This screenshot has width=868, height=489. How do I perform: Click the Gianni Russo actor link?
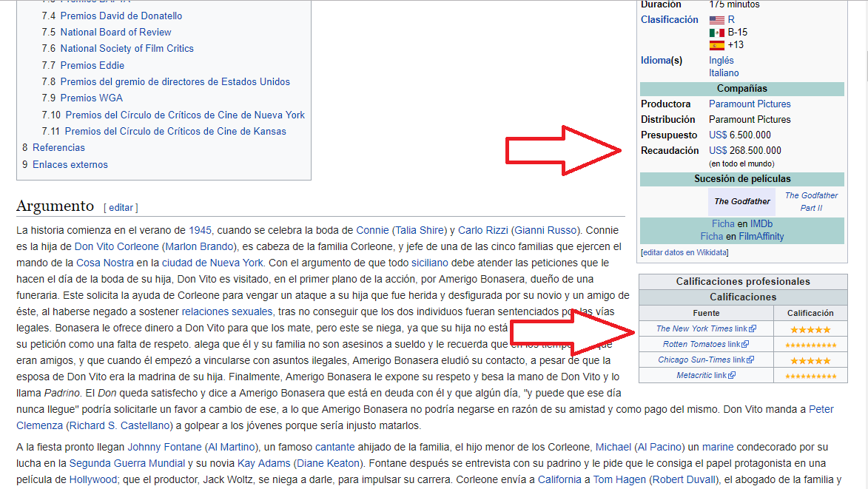[x=545, y=231]
